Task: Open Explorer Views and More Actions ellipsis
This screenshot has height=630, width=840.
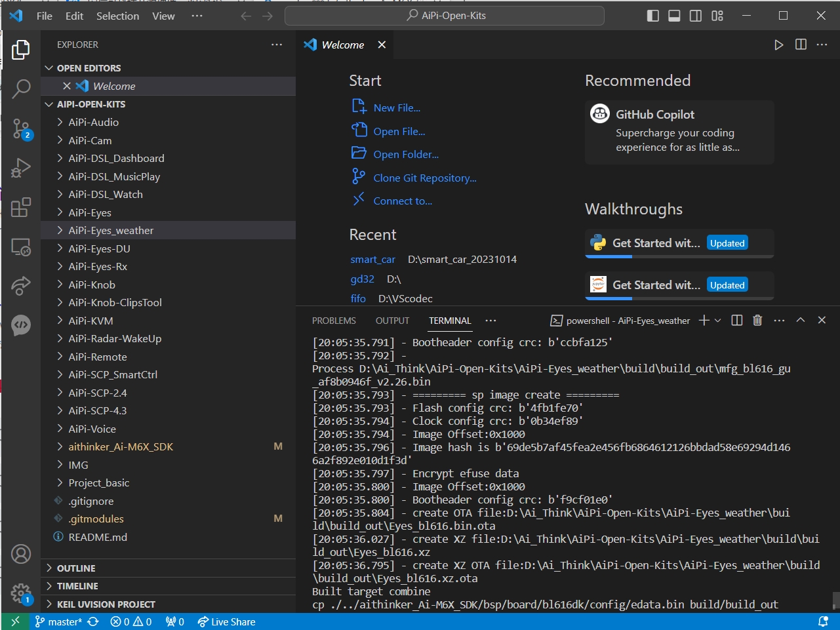Action: click(x=277, y=45)
